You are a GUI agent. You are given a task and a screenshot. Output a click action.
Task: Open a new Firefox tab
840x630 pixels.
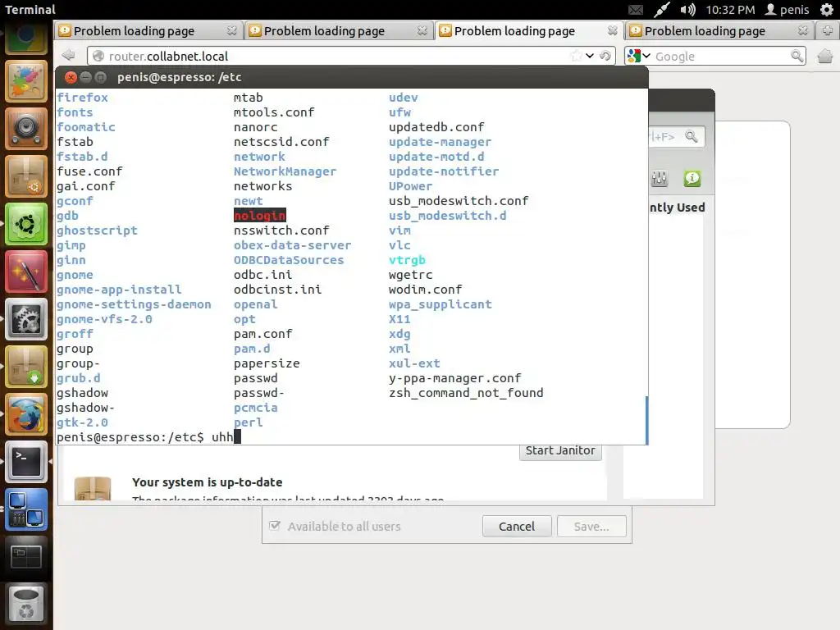point(828,30)
